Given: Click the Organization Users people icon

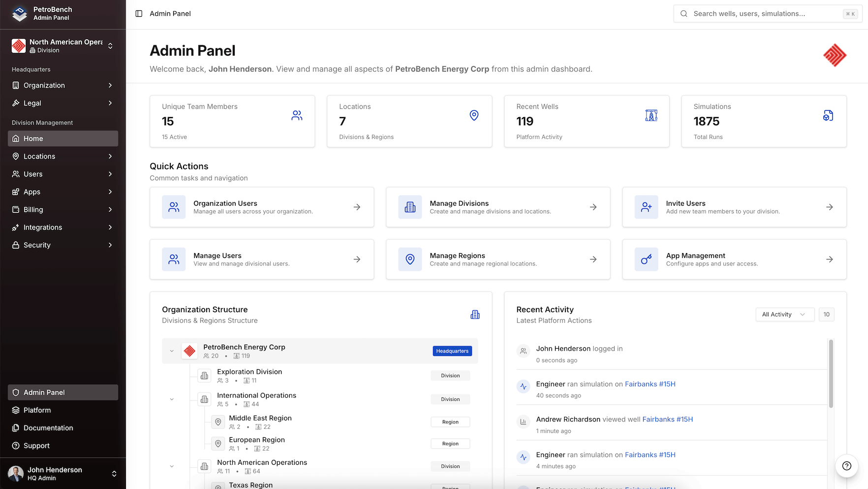Looking at the screenshot, I should 173,207.
